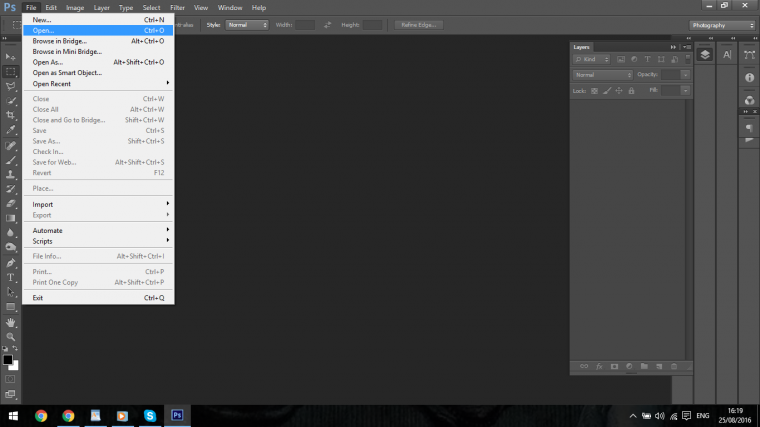
Task: Click the background color swatch
Action: pyautogui.click(x=15, y=366)
